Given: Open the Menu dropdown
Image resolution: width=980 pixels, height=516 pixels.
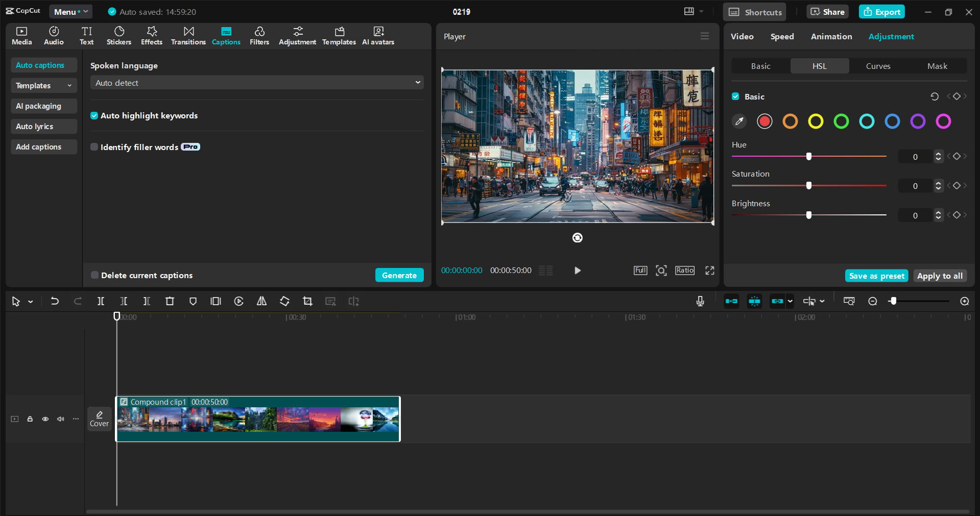Looking at the screenshot, I should (x=70, y=12).
